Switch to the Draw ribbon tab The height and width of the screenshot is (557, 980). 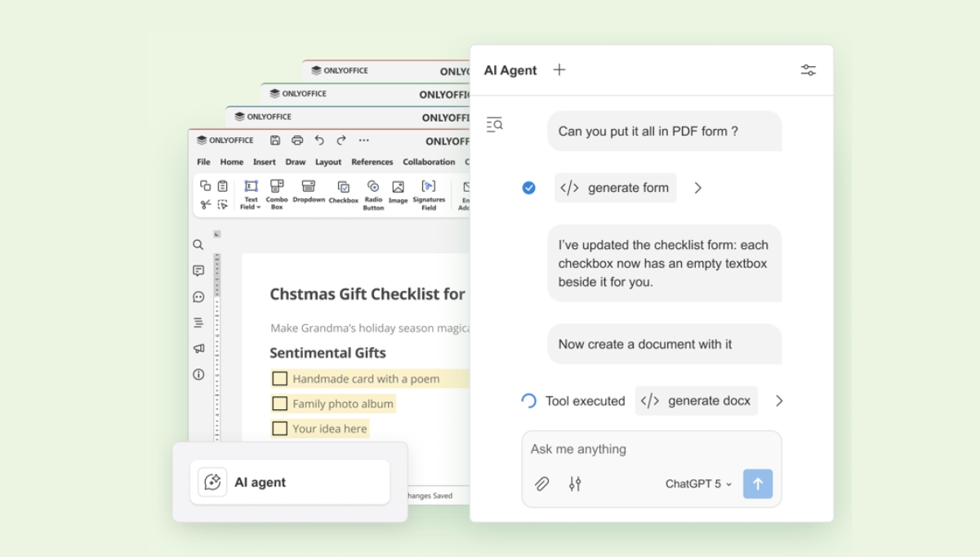coord(295,162)
